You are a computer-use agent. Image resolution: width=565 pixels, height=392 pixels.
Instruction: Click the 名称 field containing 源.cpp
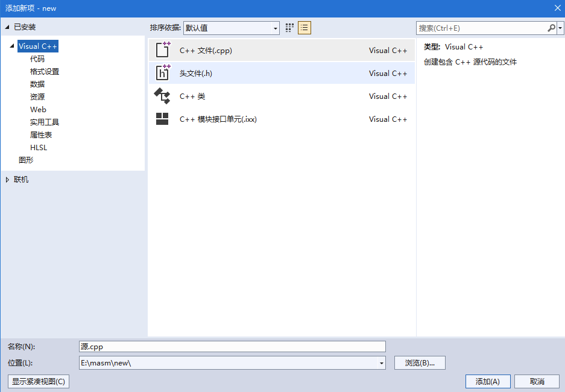click(232, 347)
